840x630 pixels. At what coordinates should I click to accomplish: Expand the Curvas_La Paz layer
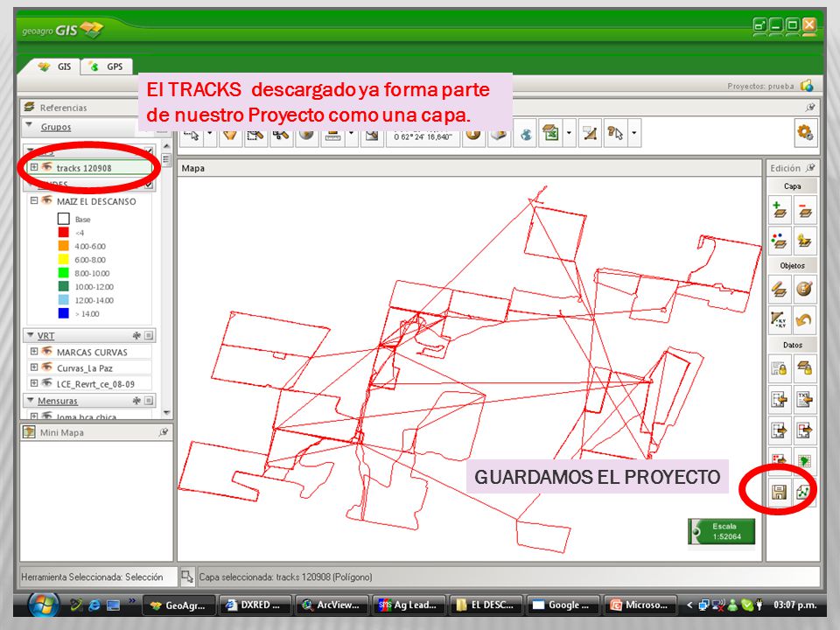[34, 367]
